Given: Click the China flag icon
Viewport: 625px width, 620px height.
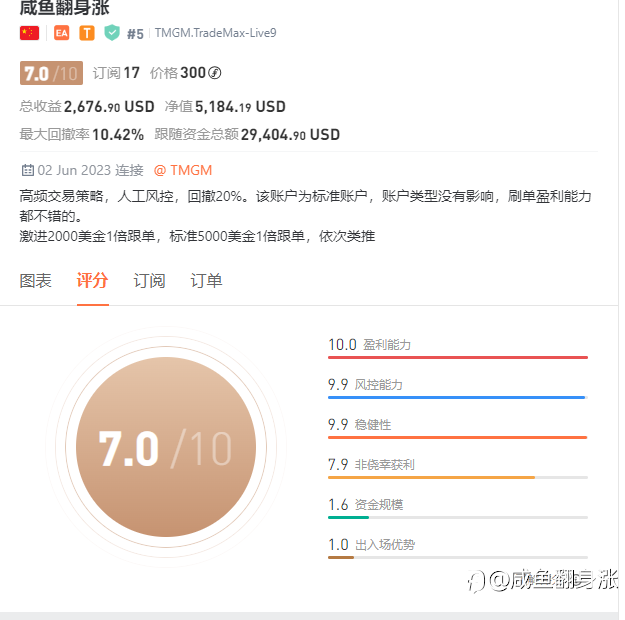Looking at the screenshot, I should pyautogui.click(x=29, y=33).
